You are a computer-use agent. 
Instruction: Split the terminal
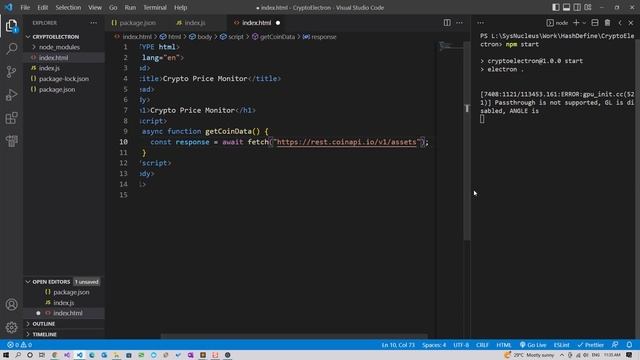coord(595,23)
